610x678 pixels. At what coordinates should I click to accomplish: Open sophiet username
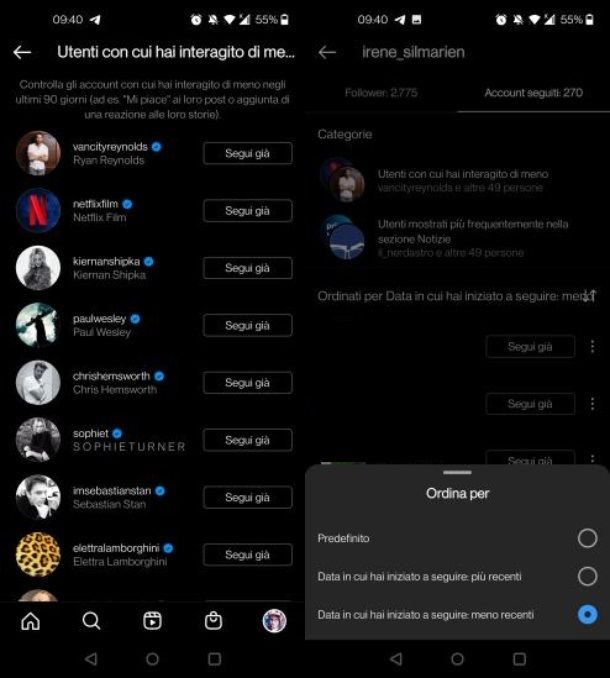tap(91, 433)
